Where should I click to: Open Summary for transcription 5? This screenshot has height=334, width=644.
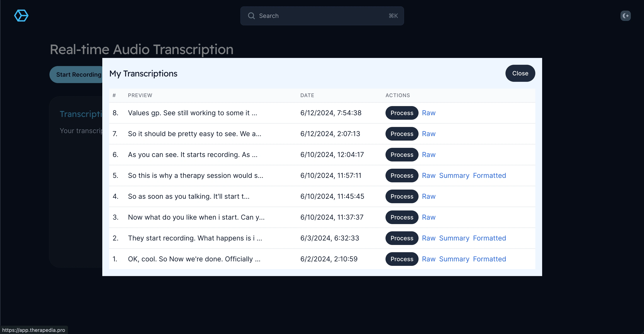coord(454,175)
